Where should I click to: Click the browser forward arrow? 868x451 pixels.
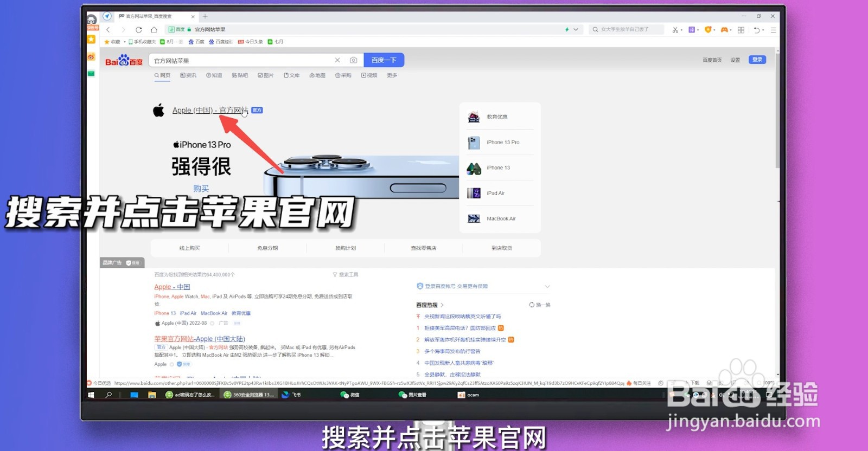123,30
